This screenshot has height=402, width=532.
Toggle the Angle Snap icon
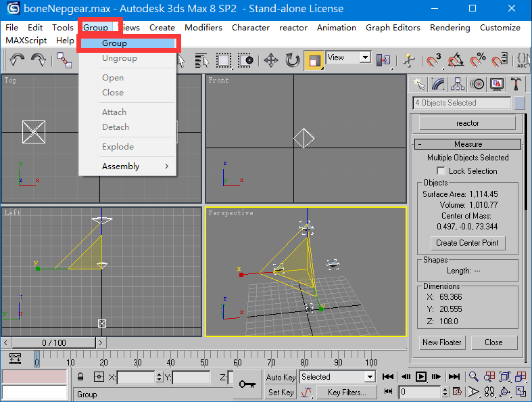pos(456,60)
